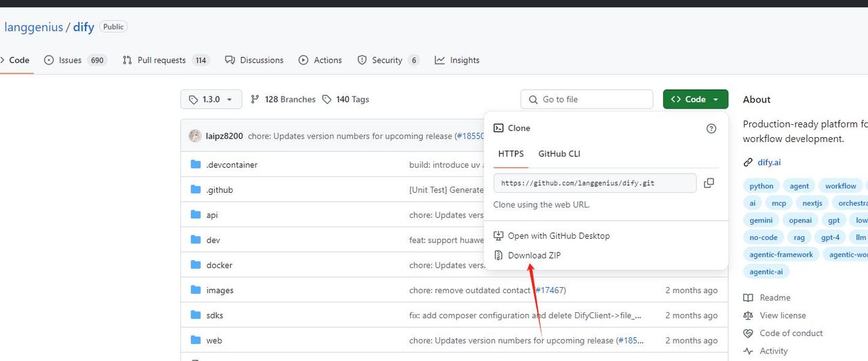Screen dimensions: 868x361
Task: Filter by the workflow topic tag
Action: coord(841,186)
